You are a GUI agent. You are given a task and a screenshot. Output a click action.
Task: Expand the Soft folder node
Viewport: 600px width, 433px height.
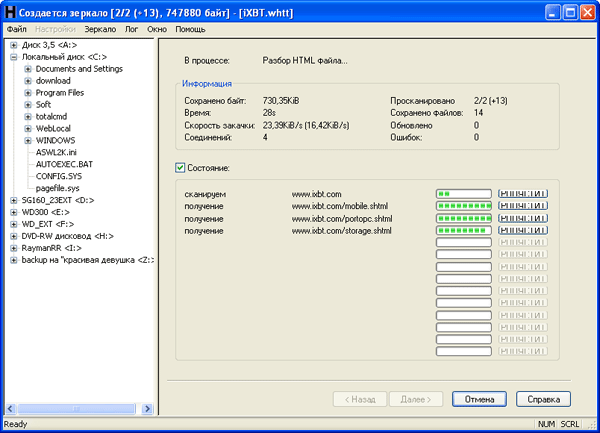pyautogui.click(x=28, y=105)
